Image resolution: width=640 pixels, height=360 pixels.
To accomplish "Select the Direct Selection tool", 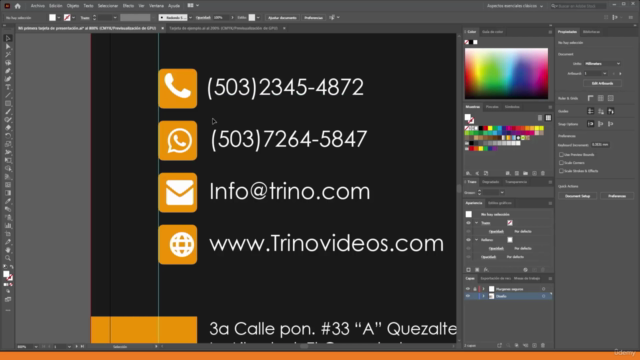I will (x=8, y=46).
